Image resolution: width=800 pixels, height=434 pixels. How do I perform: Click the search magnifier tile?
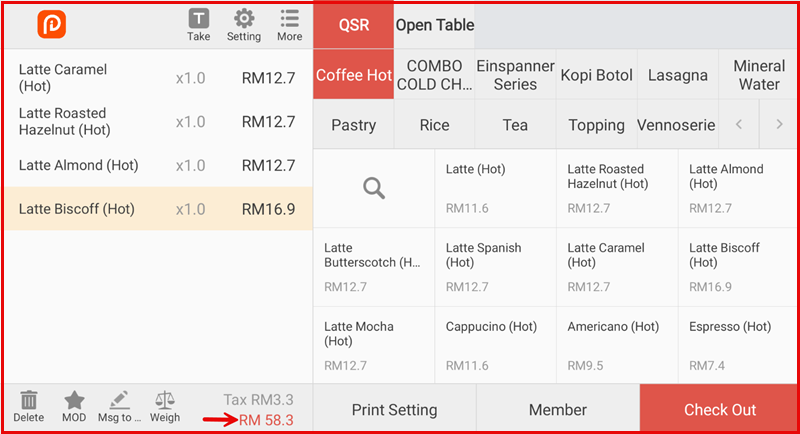374,188
